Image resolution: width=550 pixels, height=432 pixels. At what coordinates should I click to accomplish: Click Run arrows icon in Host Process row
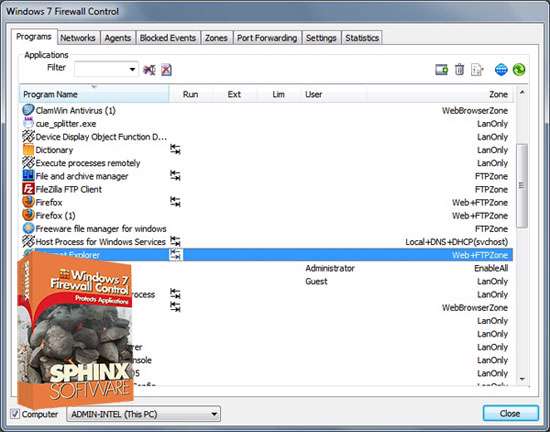coord(175,241)
